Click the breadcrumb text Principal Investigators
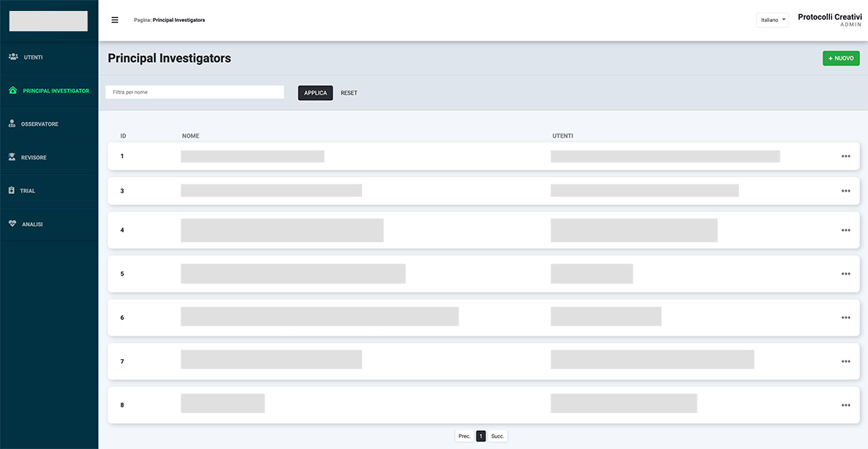The image size is (868, 449). pyautogui.click(x=179, y=20)
